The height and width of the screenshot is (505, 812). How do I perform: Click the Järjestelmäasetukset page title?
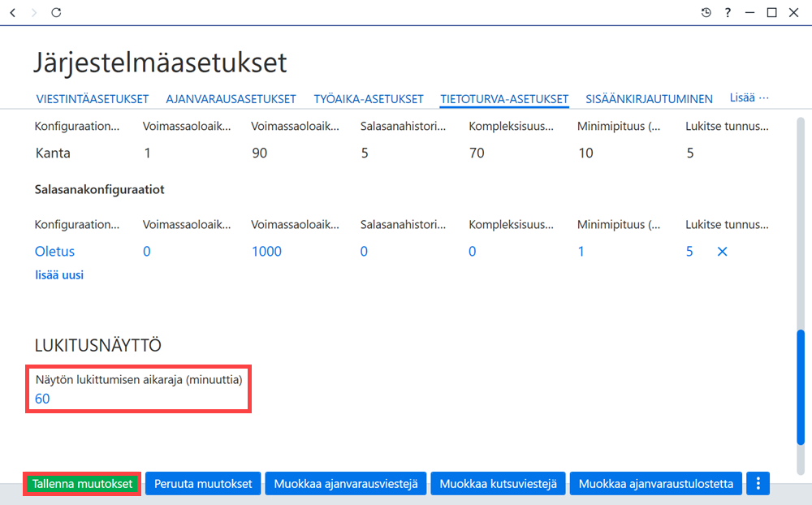[x=160, y=63]
